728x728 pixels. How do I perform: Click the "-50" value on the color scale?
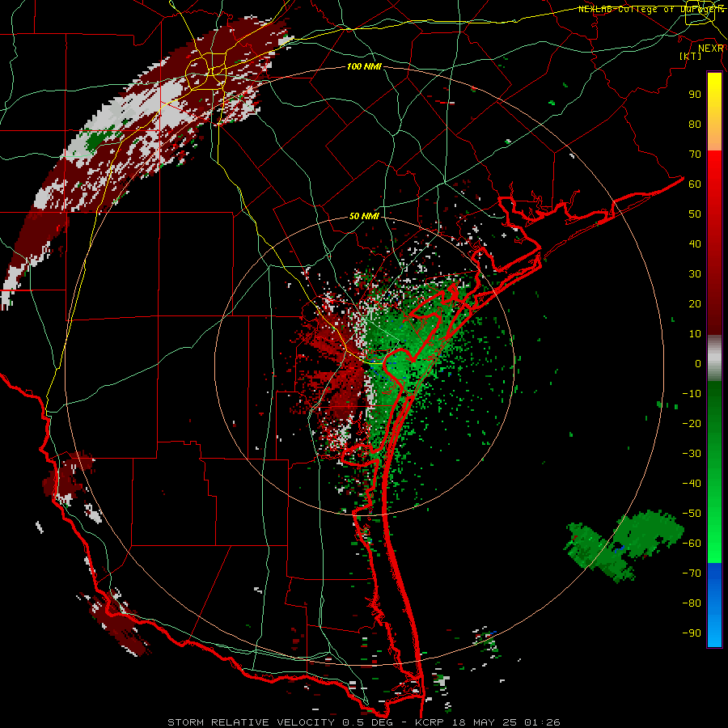coord(692,514)
